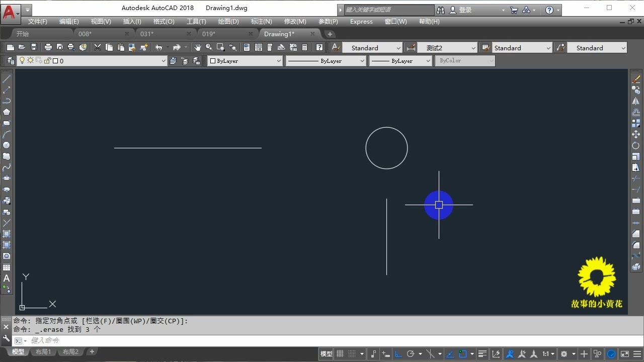Image resolution: width=644 pixels, height=362 pixels.
Task: Click the 登录 sign-in button
Action: 465,10
